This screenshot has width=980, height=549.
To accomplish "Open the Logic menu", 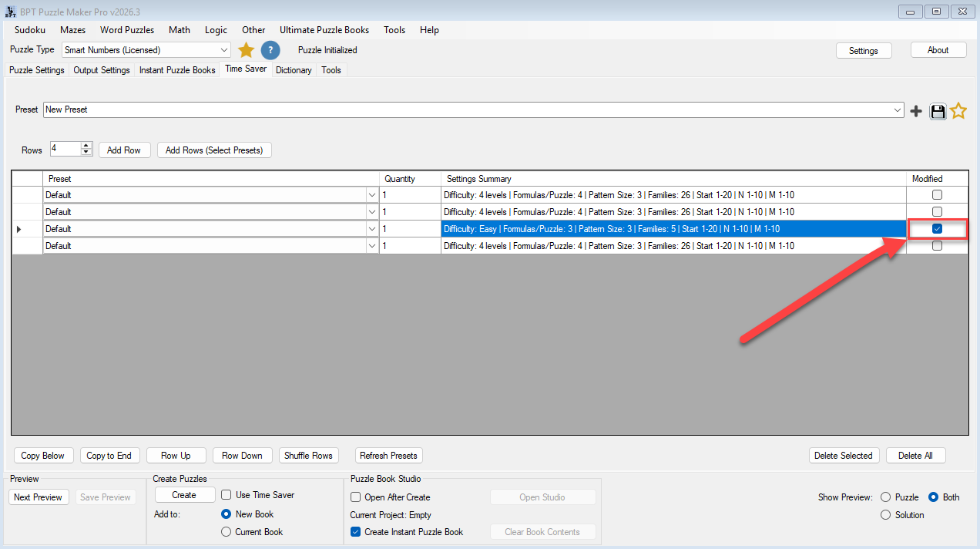I will tap(216, 30).
